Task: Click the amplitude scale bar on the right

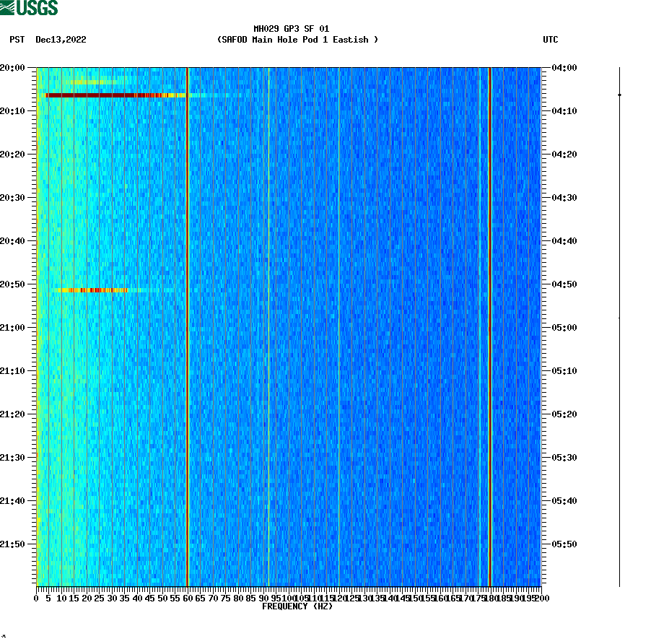Action: [x=619, y=325]
